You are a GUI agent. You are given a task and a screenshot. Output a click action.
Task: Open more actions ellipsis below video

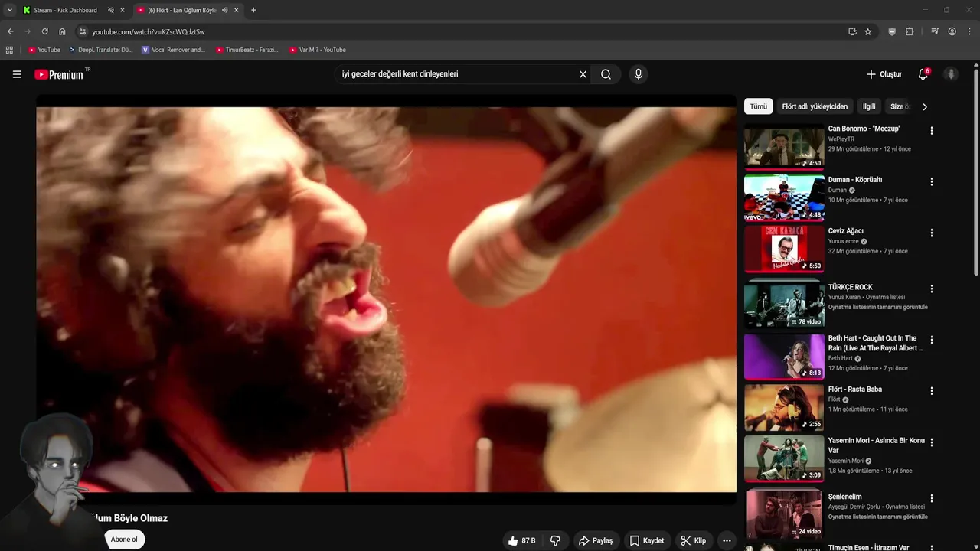pyautogui.click(x=727, y=540)
